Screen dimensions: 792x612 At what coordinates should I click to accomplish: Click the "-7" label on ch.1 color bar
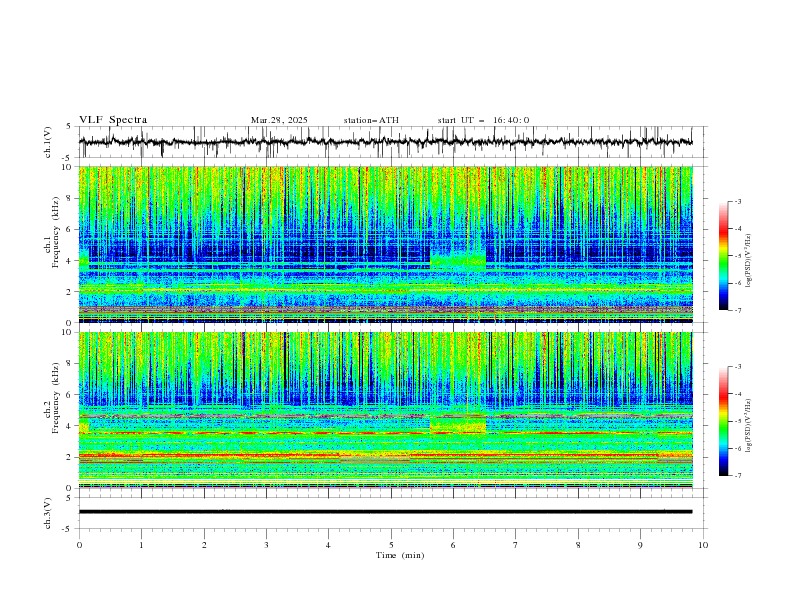coord(738,311)
